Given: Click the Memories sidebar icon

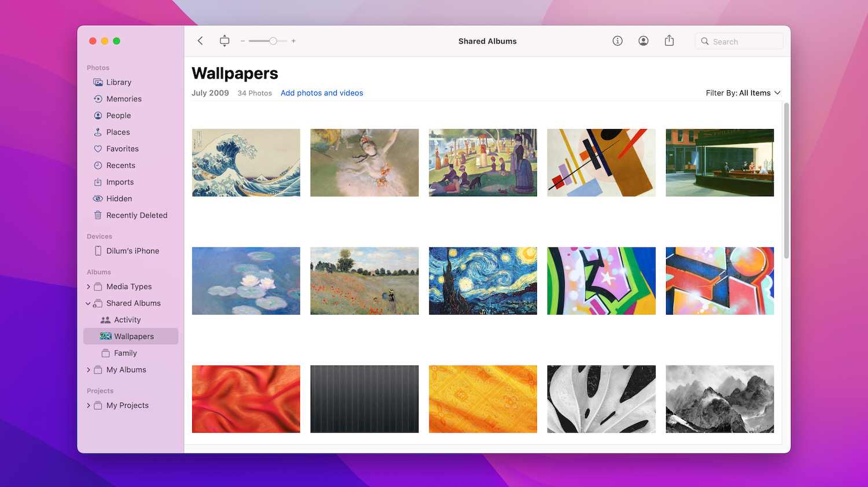Looking at the screenshot, I should pyautogui.click(x=98, y=99).
